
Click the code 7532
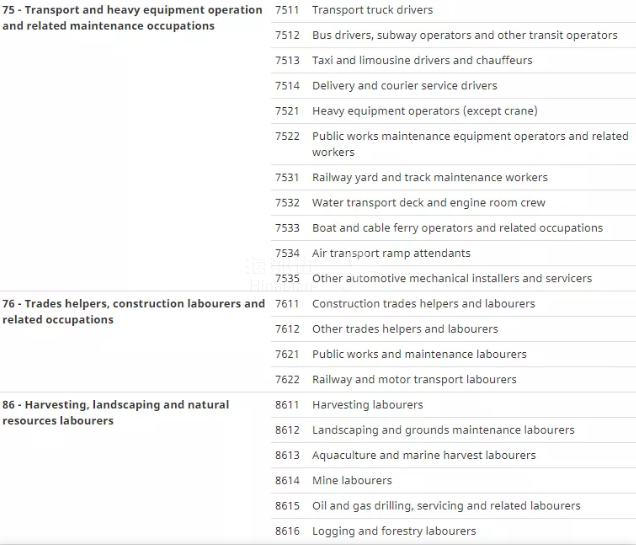point(287,203)
